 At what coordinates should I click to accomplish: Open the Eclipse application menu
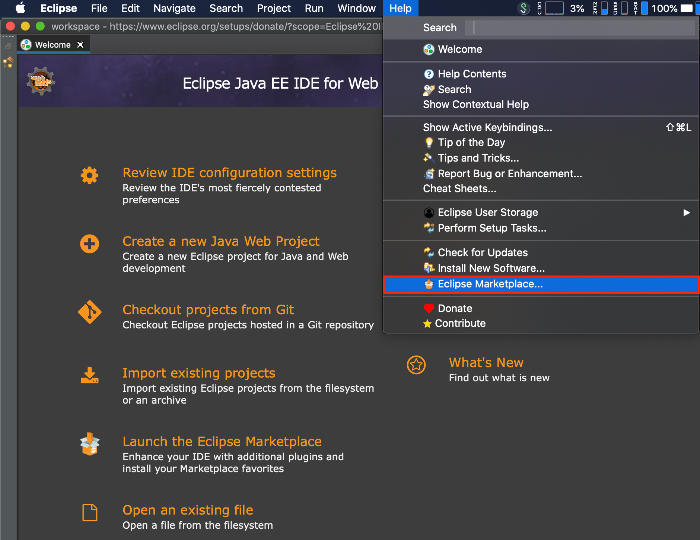pyautogui.click(x=58, y=8)
